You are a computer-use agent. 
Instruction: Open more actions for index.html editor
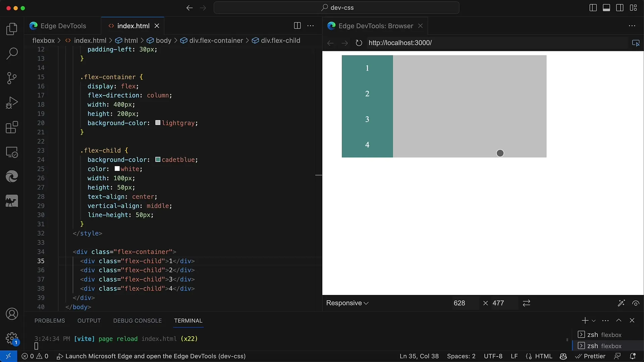coord(311,26)
